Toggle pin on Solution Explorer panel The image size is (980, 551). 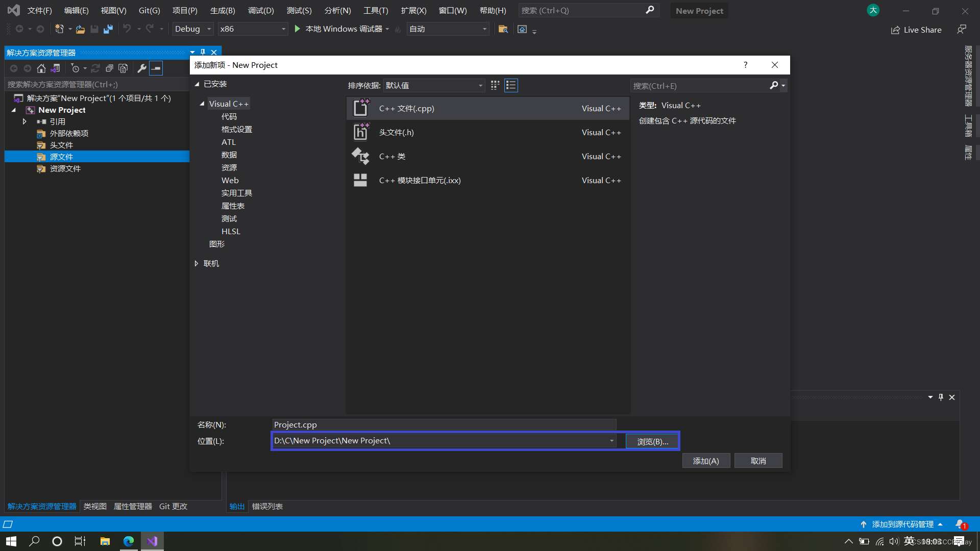203,52
